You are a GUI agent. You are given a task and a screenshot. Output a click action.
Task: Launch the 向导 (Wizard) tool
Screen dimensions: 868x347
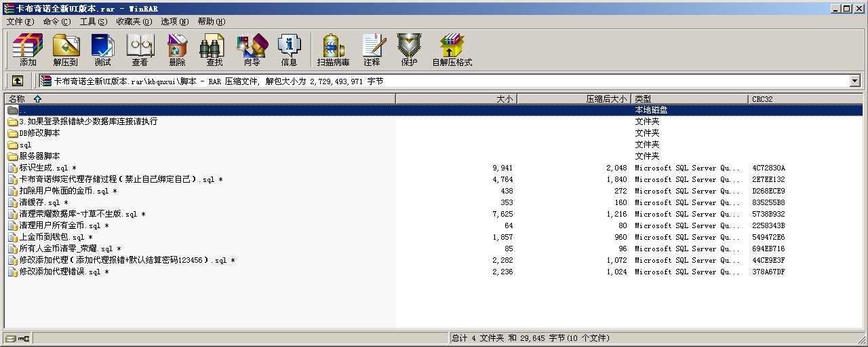tap(252, 50)
